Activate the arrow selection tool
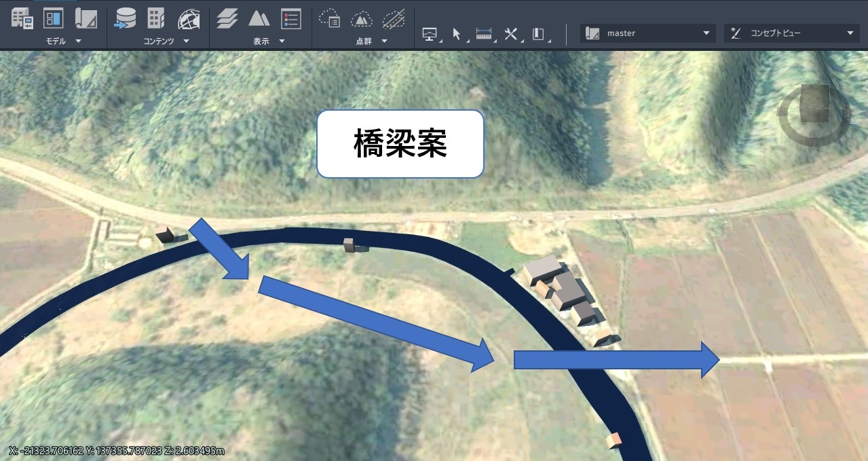The height and width of the screenshot is (461, 868). click(457, 34)
